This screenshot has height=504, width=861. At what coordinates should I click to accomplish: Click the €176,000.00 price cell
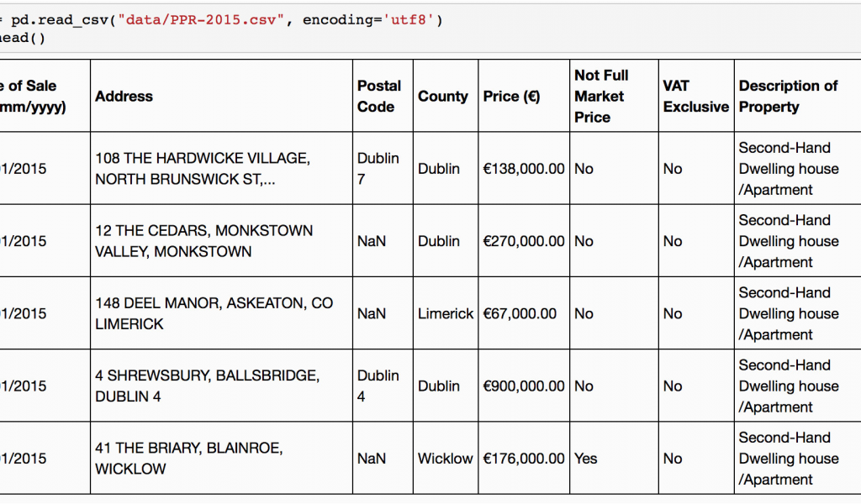click(524, 458)
